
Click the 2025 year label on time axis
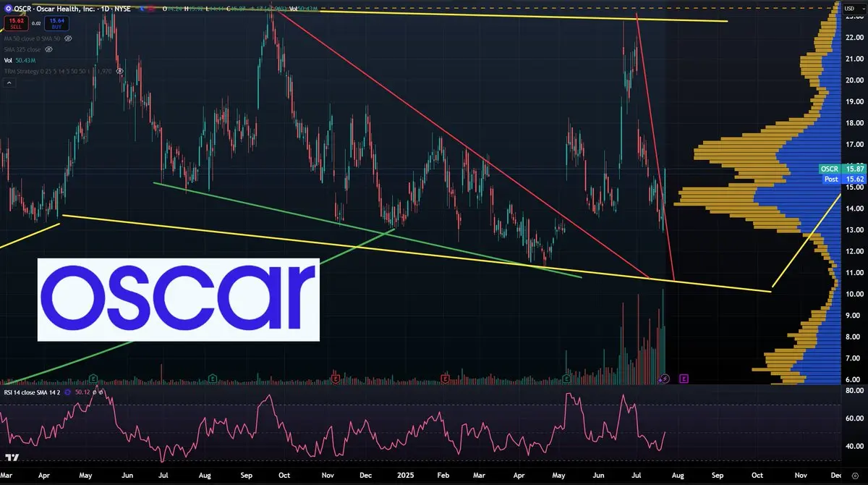pyautogui.click(x=405, y=476)
